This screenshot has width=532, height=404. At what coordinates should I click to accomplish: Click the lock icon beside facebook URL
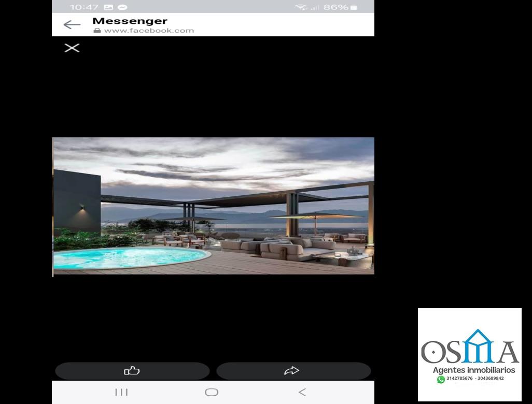click(x=97, y=31)
